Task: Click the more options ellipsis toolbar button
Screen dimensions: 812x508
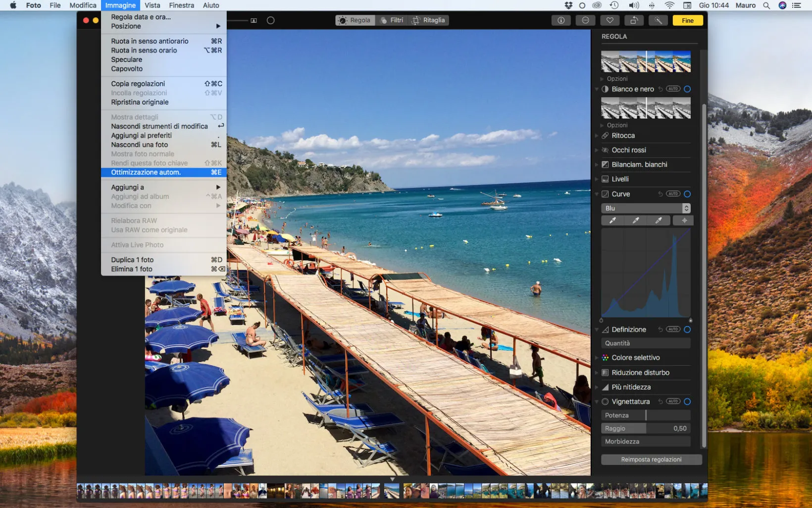Action: (585, 20)
